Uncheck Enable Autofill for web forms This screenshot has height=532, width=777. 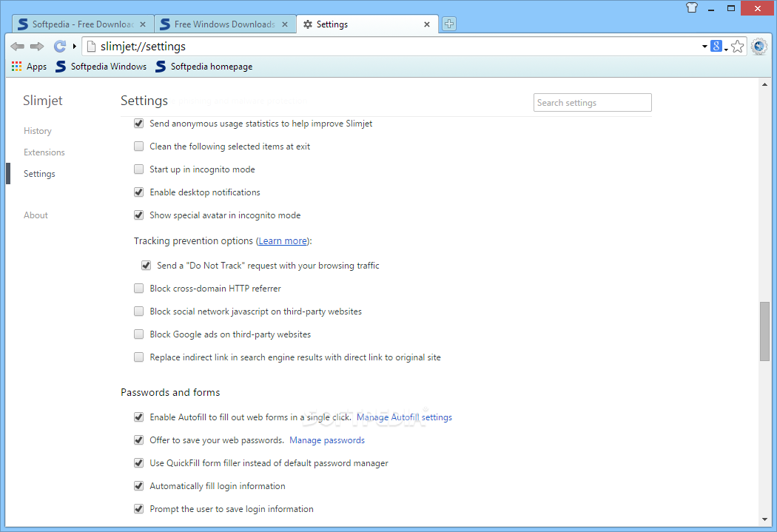pyautogui.click(x=139, y=417)
